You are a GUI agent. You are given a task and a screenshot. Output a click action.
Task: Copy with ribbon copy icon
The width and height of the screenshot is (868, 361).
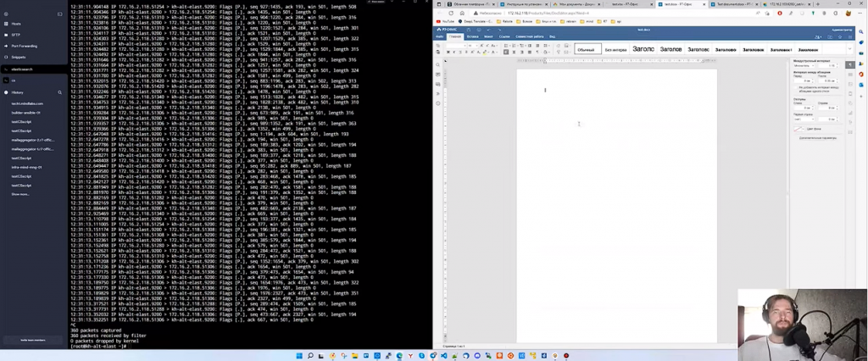pyautogui.click(x=438, y=46)
